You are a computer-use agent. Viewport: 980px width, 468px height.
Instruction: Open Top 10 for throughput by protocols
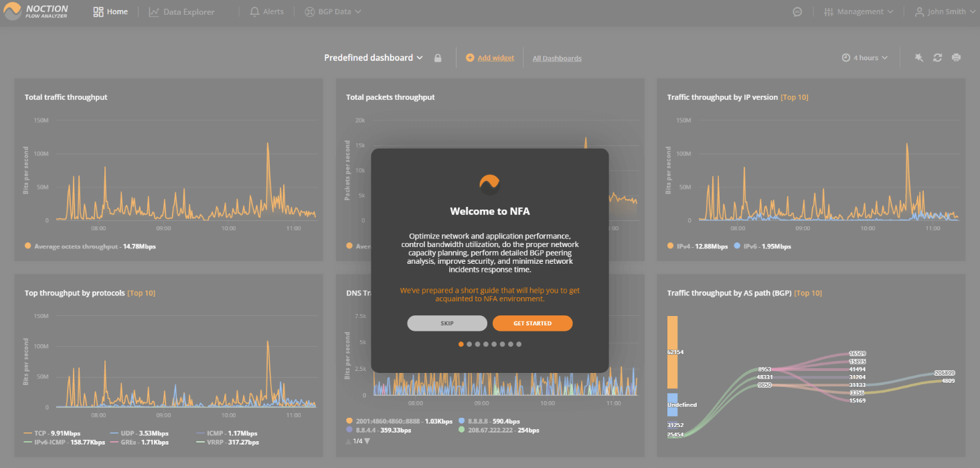click(141, 293)
